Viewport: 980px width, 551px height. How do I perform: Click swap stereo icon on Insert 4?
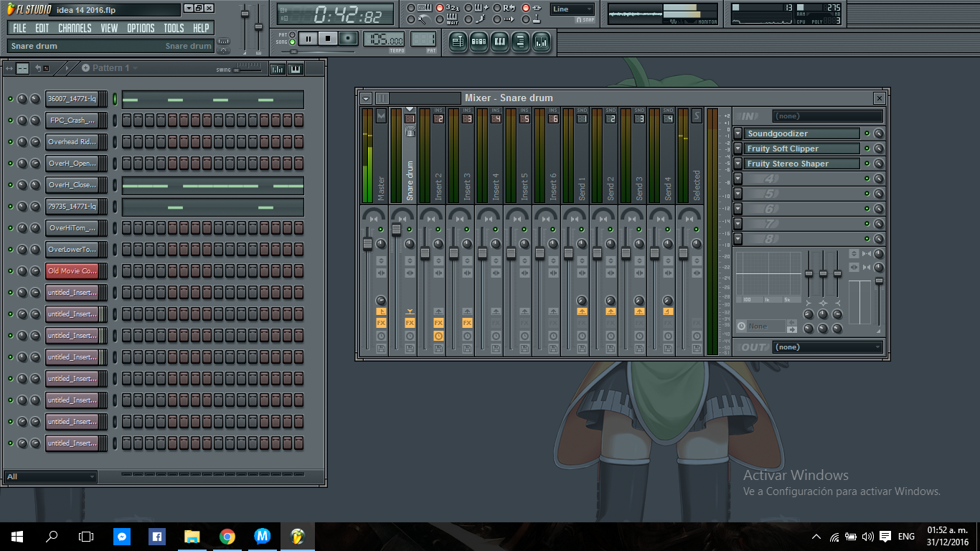point(496,272)
